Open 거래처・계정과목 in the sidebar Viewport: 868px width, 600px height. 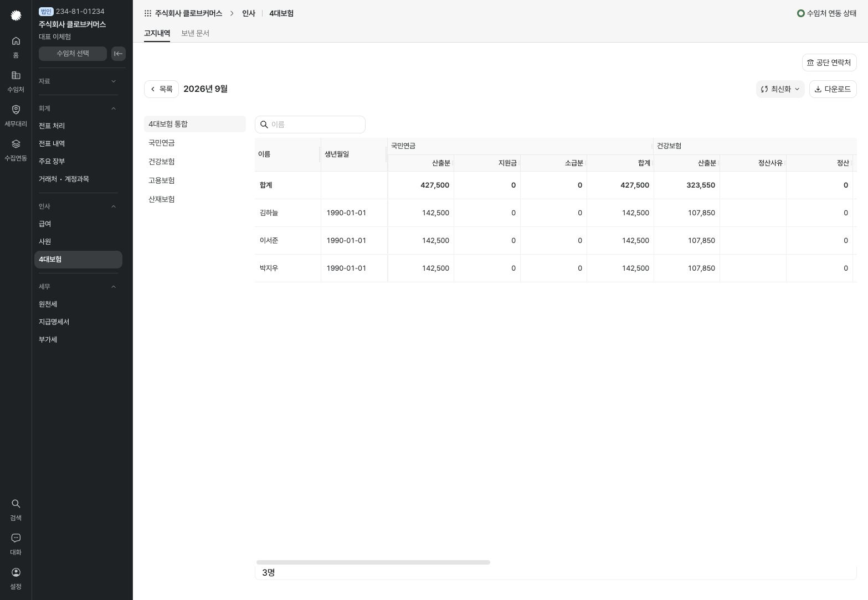pyautogui.click(x=78, y=179)
